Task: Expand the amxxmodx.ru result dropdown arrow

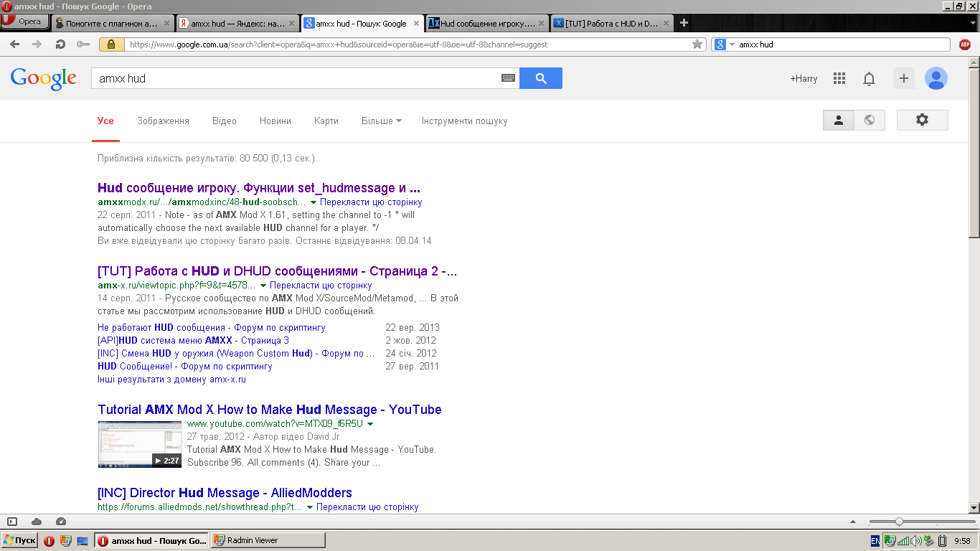Action: click(x=314, y=202)
